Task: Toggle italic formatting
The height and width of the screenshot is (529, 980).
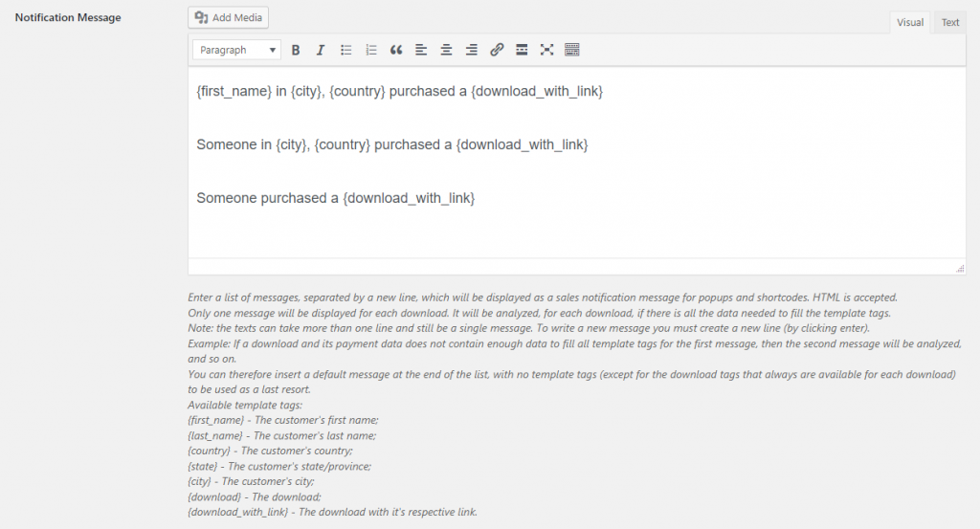Action: [321, 50]
